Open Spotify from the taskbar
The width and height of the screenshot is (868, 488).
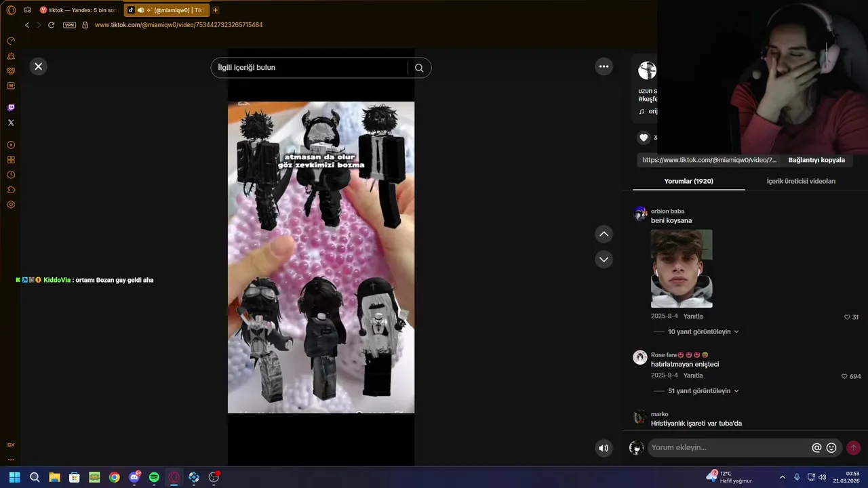(x=154, y=477)
